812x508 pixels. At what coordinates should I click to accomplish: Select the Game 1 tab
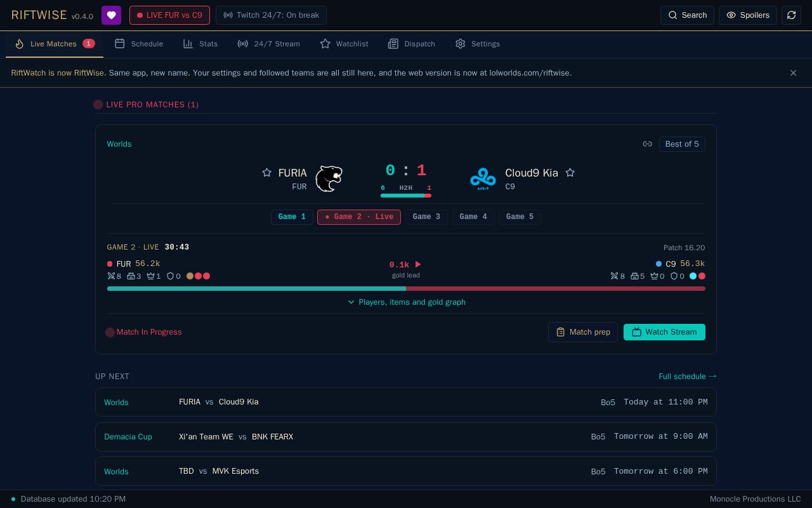(292, 217)
